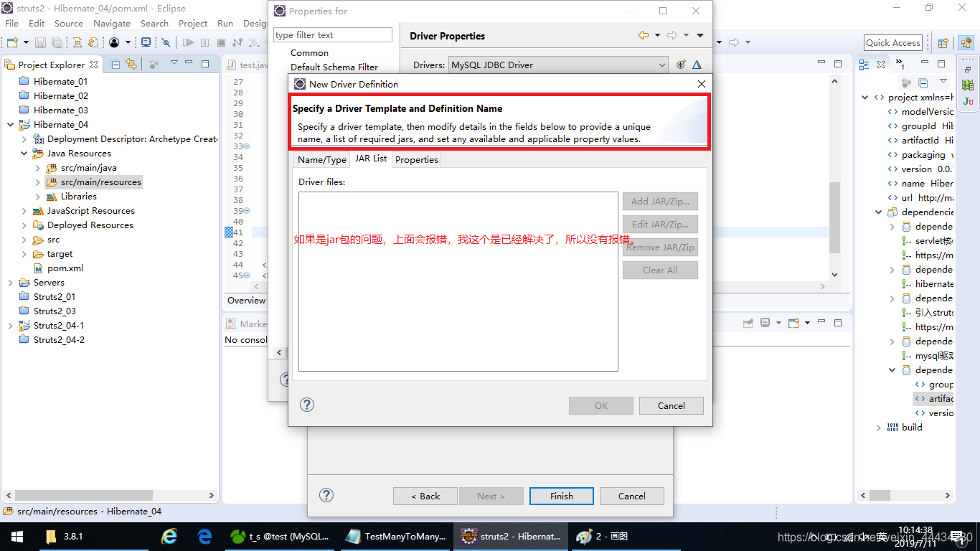Collapse All in the Outline panel
This screenshot has width=980, height=551.
[923, 83]
